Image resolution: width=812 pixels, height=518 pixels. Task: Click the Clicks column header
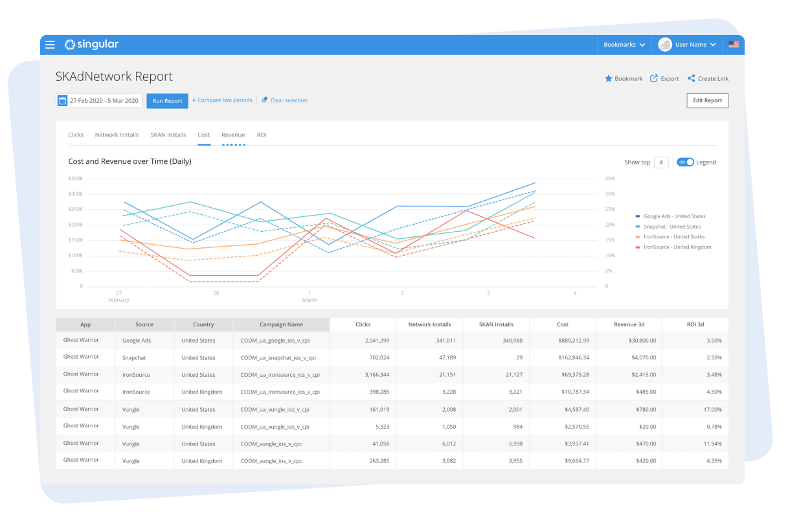(x=363, y=324)
